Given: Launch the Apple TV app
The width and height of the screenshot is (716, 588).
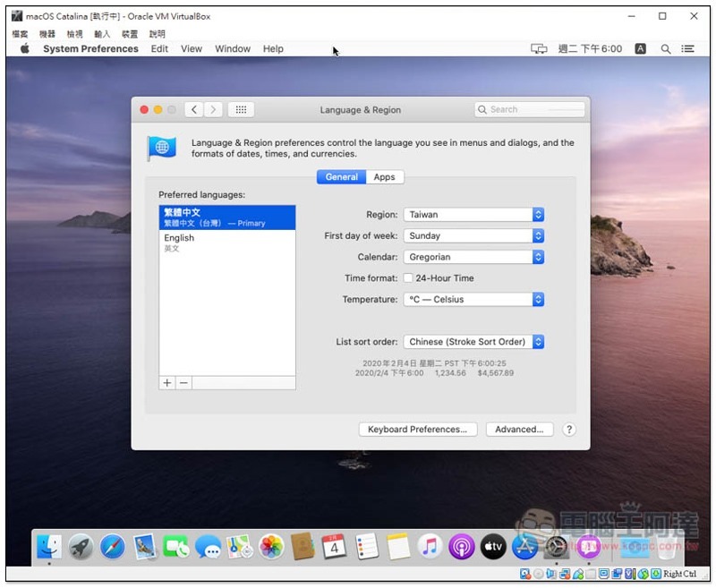Looking at the screenshot, I should tap(493, 547).
